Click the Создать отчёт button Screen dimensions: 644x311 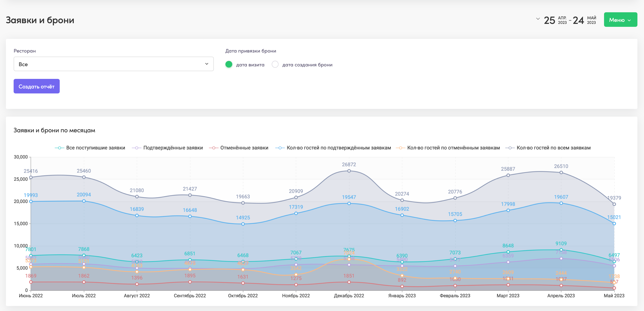tap(37, 86)
